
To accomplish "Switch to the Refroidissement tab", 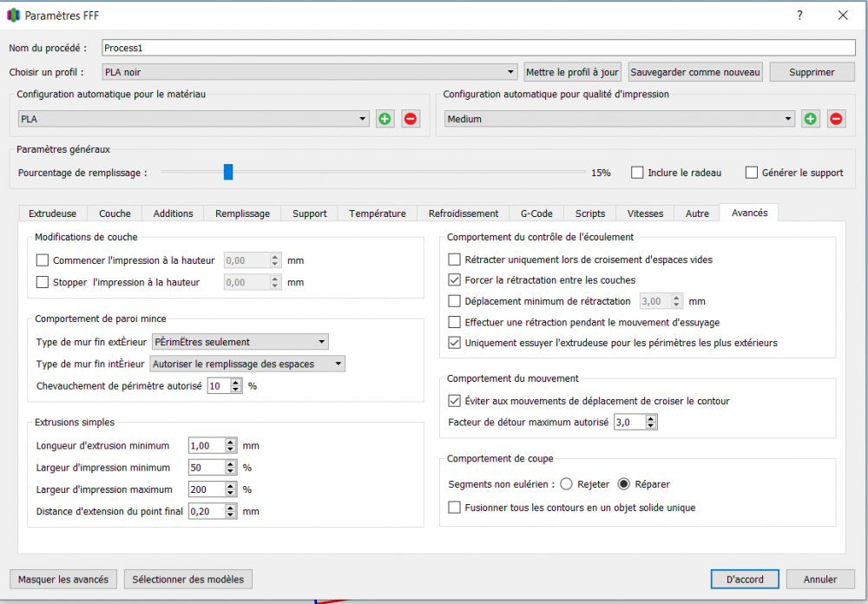I will pyautogui.click(x=464, y=213).
